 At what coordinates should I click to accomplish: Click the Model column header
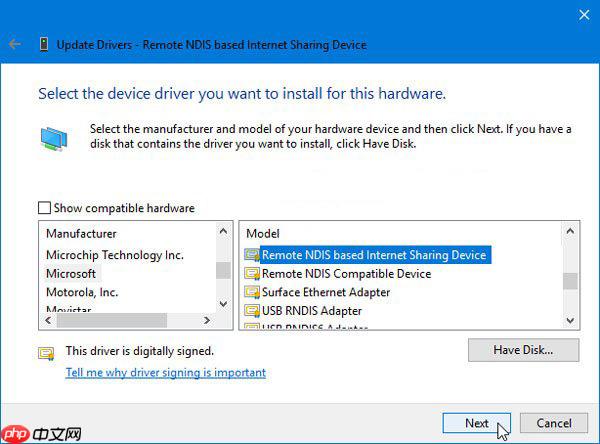coord(262,233)
